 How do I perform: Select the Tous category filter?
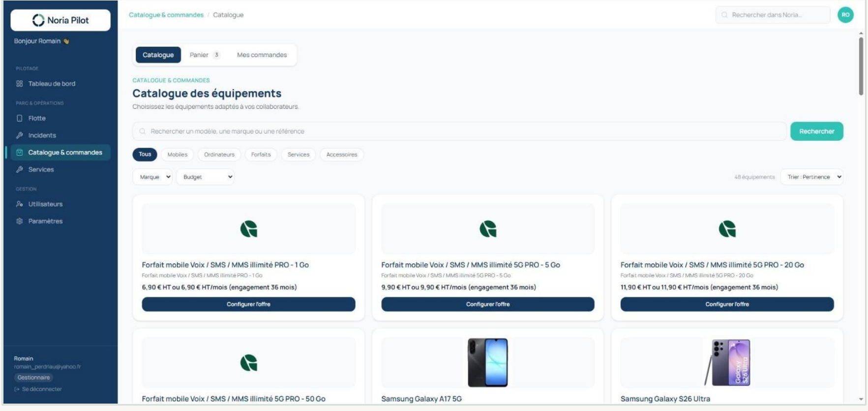coord(145,155)
